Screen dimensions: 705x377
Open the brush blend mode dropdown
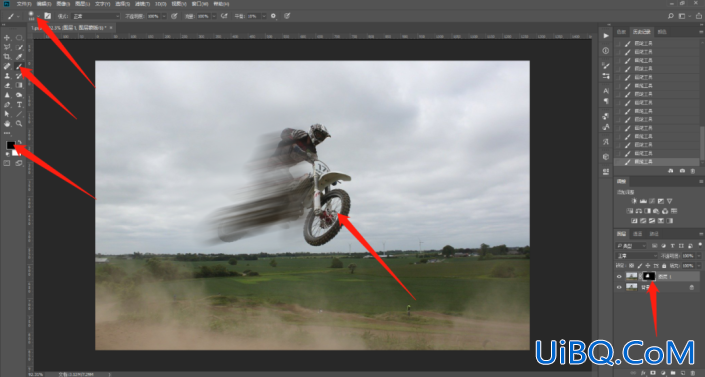pyautogui.click(x=95, y=16)
